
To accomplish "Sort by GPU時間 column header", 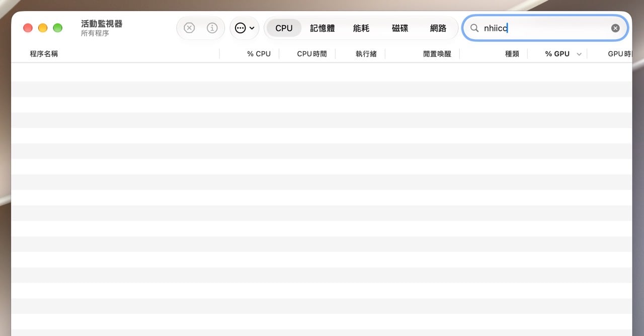I will pyautogui.click(x=619, y=54).
